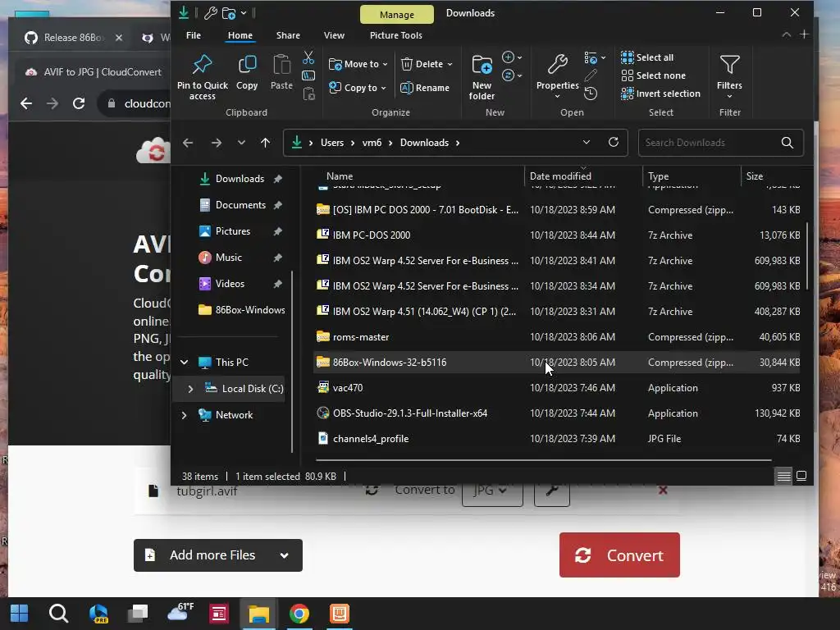
Task: Rename the selected file
Action: coord(425,88)
